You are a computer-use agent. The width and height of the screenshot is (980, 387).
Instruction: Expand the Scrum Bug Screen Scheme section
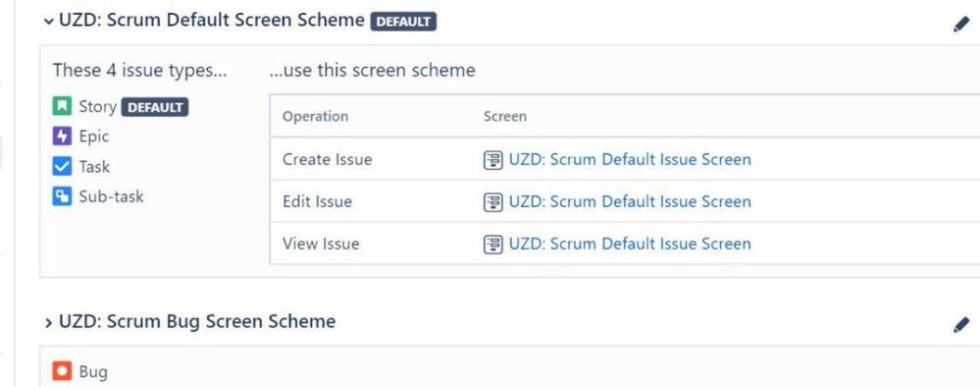tap(48, 322)
